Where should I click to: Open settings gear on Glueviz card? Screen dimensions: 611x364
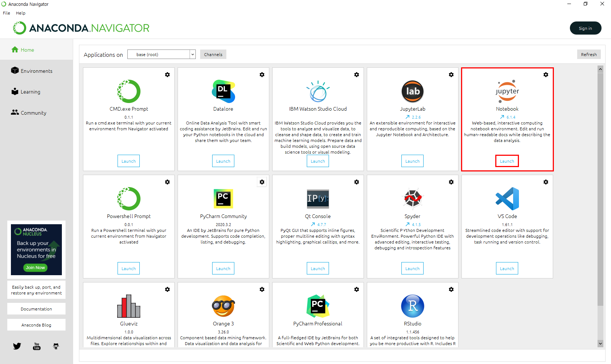[x=167, y=289]
